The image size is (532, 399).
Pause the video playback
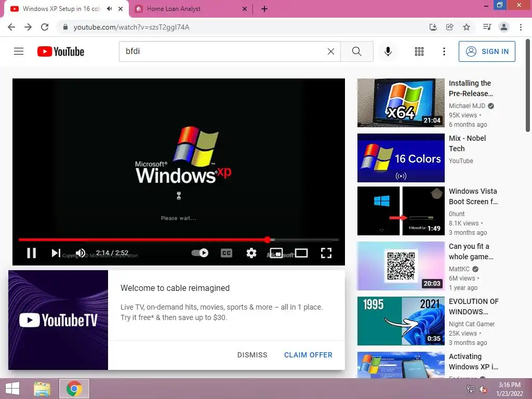pos(32,253)
